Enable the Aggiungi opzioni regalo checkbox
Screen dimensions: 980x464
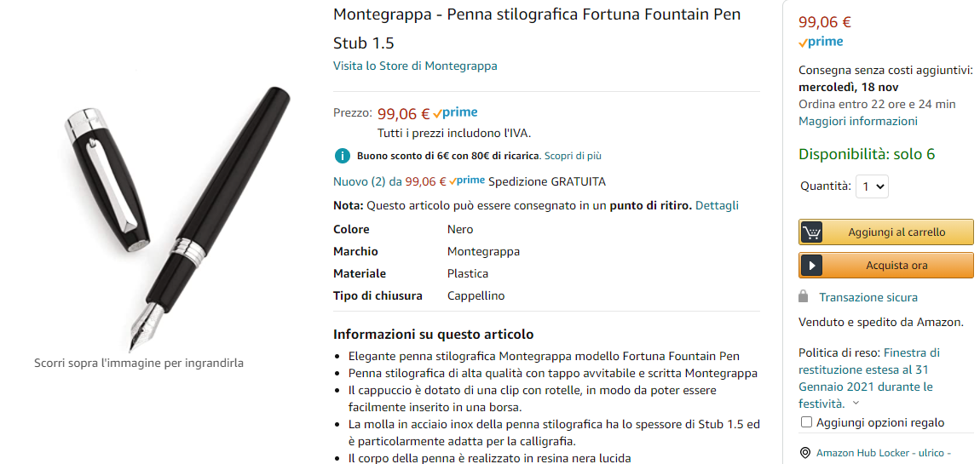(x=806, y=422)
